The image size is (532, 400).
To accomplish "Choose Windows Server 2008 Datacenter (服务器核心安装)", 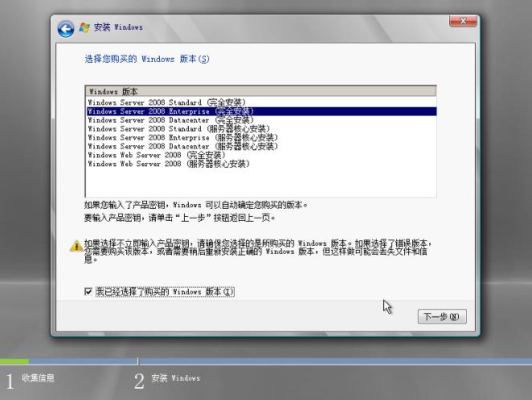I will click(182, 147).
